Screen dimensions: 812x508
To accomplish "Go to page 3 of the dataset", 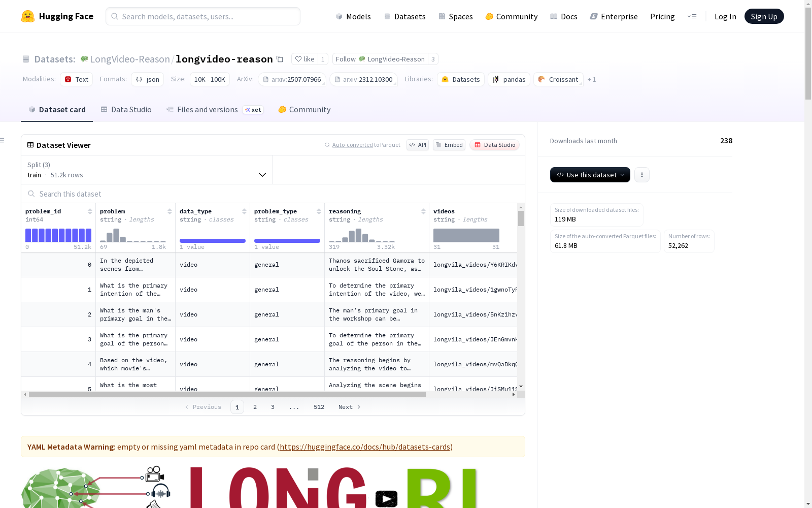I will (x=273, y=407).
